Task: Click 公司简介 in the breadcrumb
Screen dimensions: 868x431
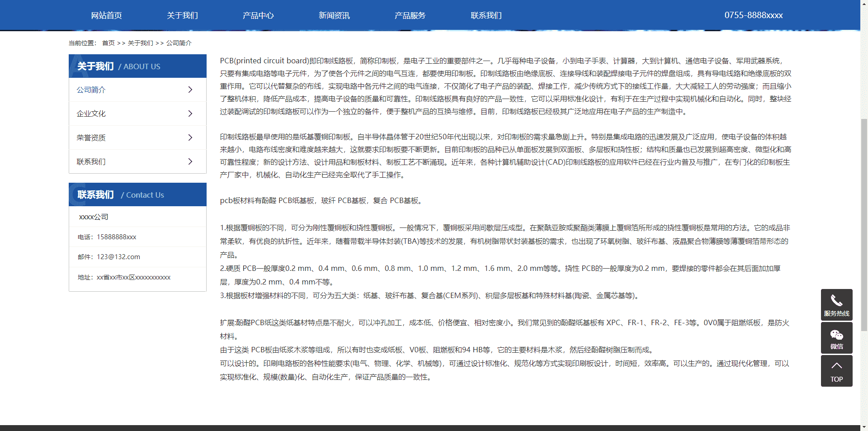Action: [x=179, y=43]
